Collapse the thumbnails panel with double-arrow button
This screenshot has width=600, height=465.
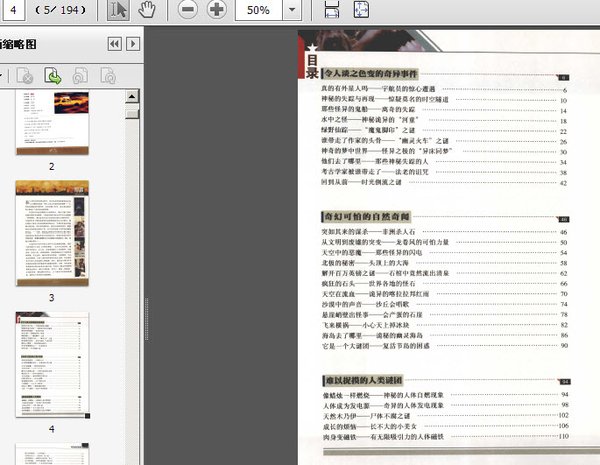pos(114,44)
